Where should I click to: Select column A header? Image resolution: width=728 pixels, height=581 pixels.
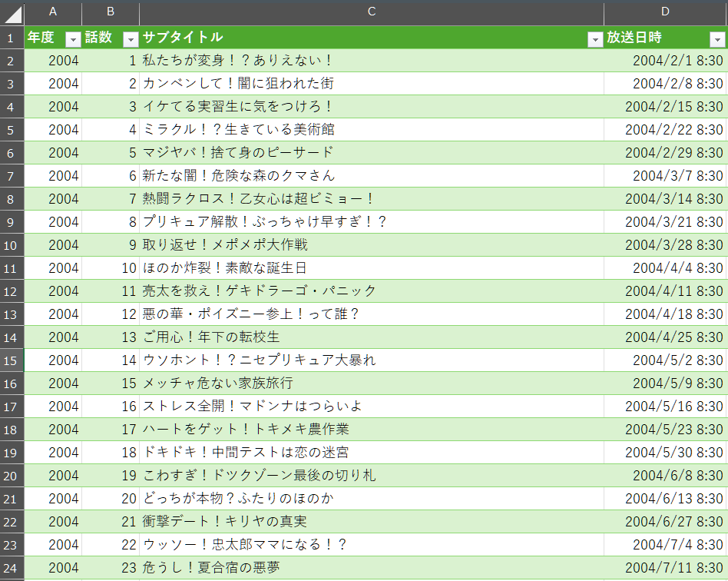pos(53,12)
